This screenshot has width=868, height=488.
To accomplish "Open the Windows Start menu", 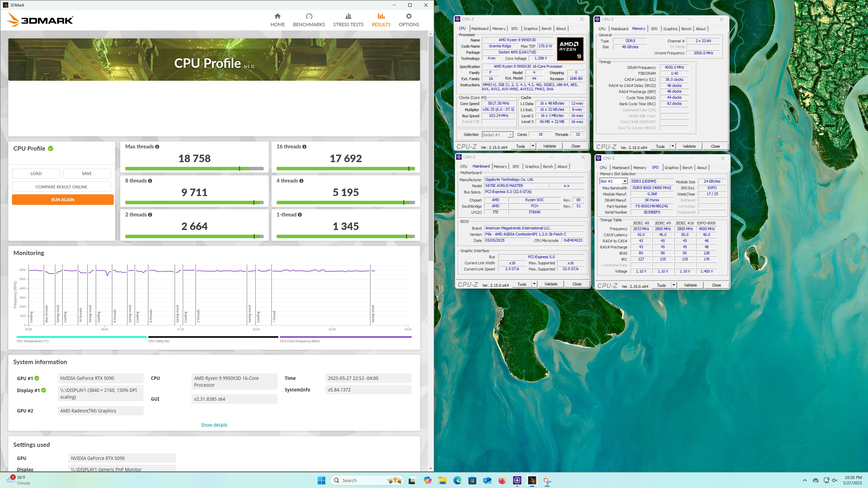I will (321, 480).
